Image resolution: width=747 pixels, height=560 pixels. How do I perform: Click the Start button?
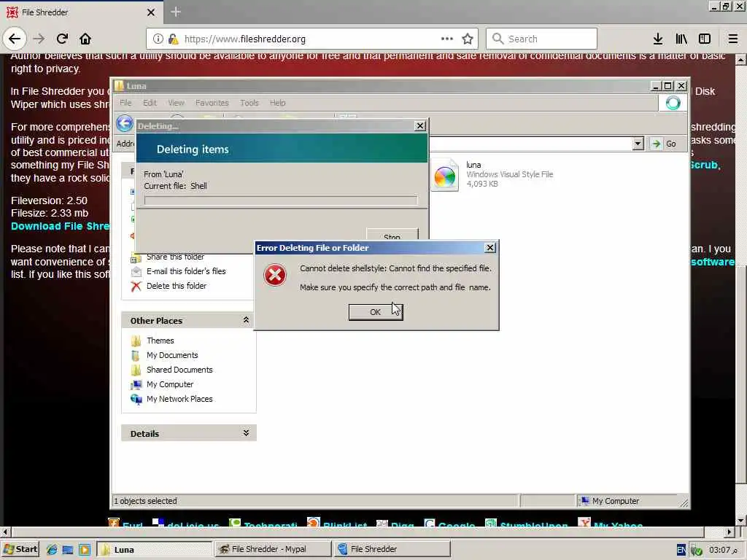(20, 549)
